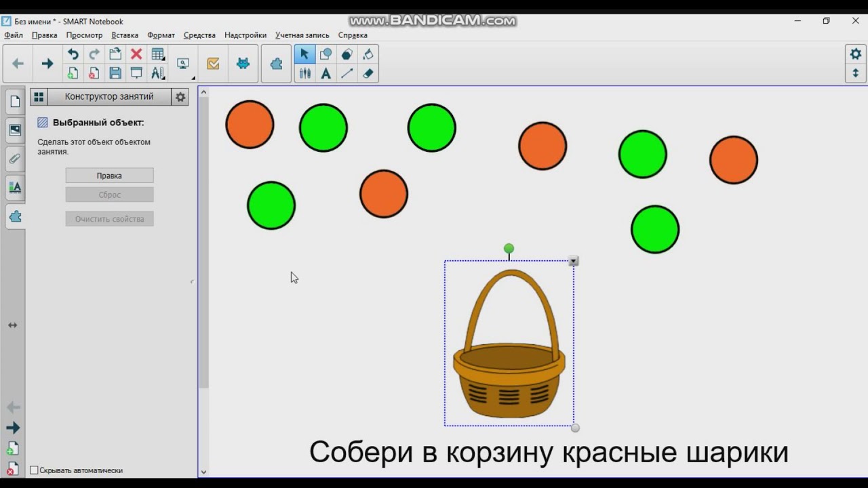Click the Сброс button
Image resolution: width=868 pixels, height=488 pixels.
click(109, 195)
